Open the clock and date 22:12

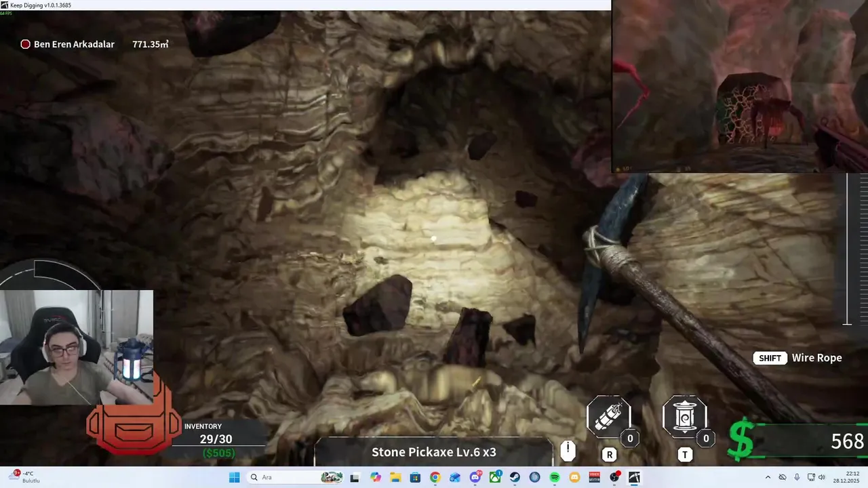(847, 477)
